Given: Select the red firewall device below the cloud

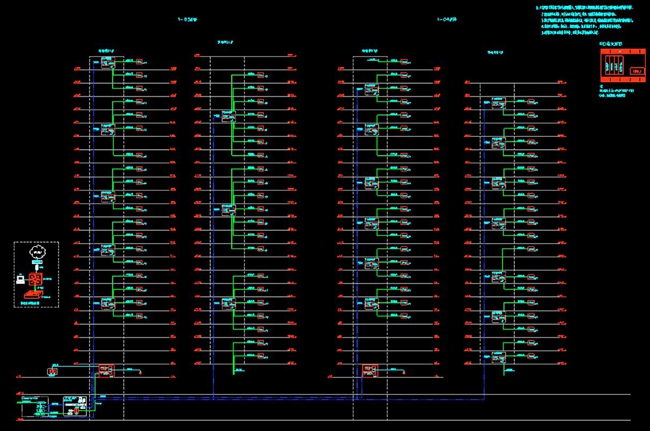Looking at the screenshot, I should click(x=34, y=280).
